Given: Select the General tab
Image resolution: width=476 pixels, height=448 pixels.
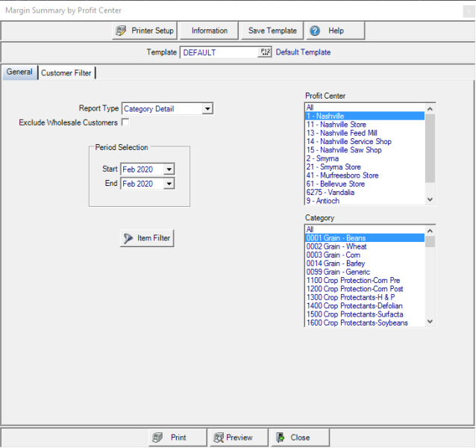Looking at the screenshot, I should coord(19,72).
